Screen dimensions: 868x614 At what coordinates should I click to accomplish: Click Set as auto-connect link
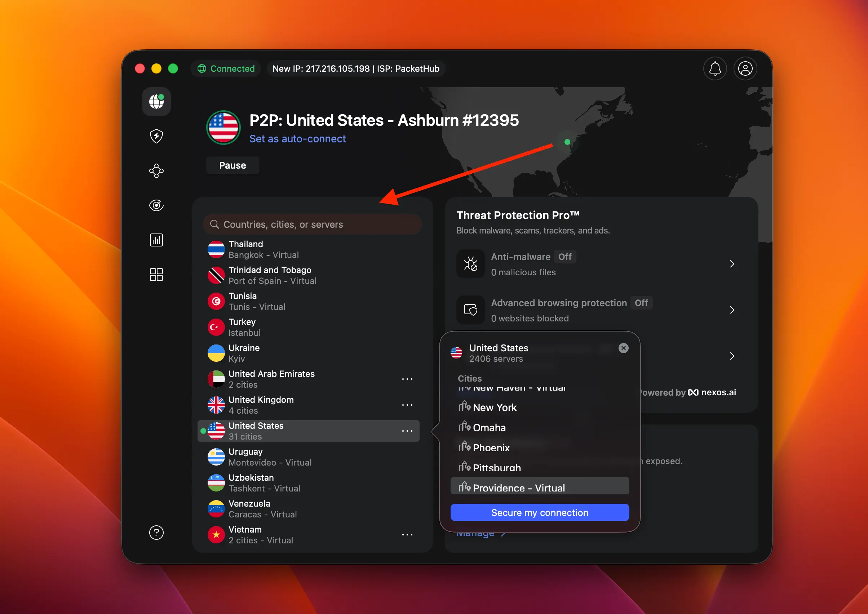(297, 139)
